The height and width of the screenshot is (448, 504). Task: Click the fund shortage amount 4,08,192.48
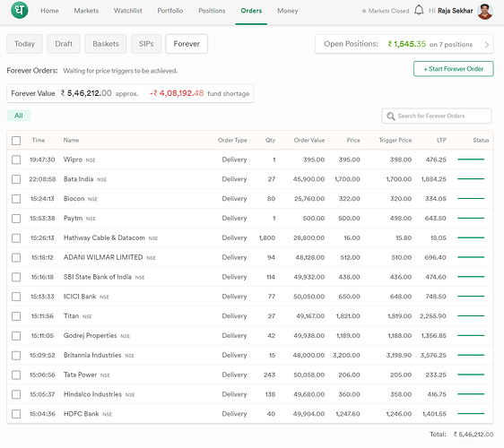point(177,93)
